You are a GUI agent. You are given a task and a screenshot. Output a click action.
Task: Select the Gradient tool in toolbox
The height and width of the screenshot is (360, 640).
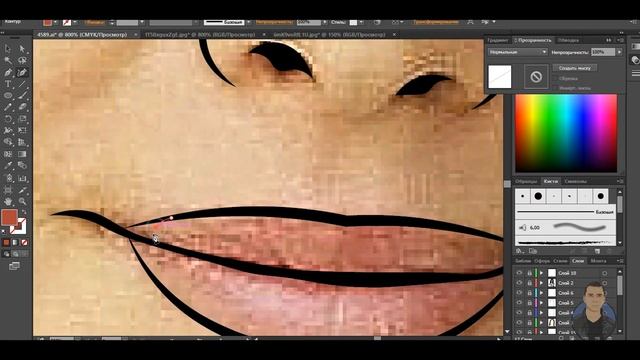(22, 154)
